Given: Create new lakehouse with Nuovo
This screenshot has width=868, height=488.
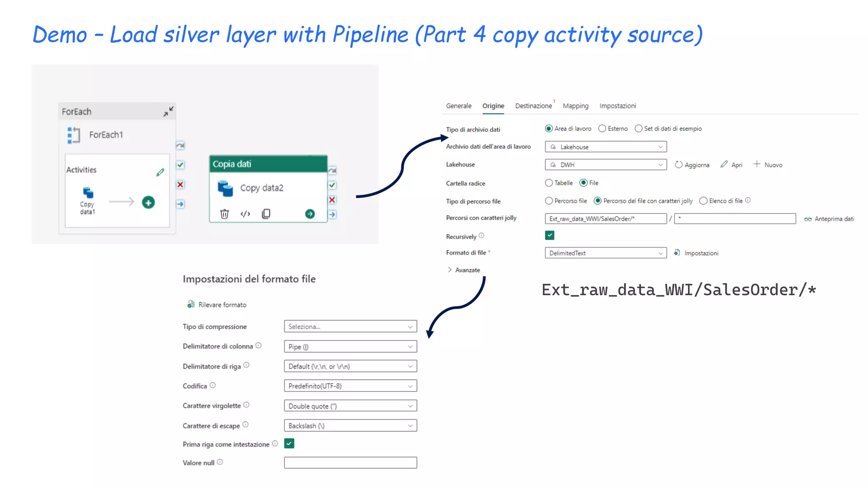Looking at the screenshot, I should coord(768,165).
